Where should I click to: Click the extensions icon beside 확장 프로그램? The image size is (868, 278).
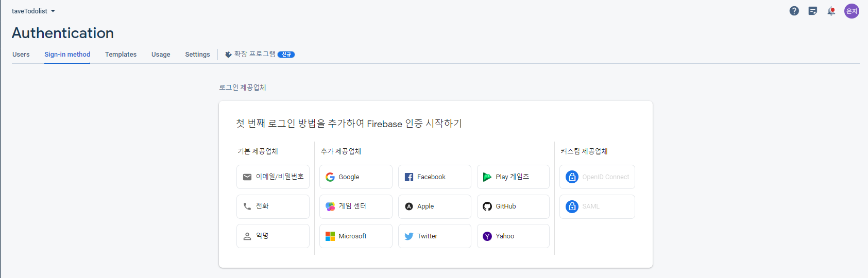click(228, 55)
